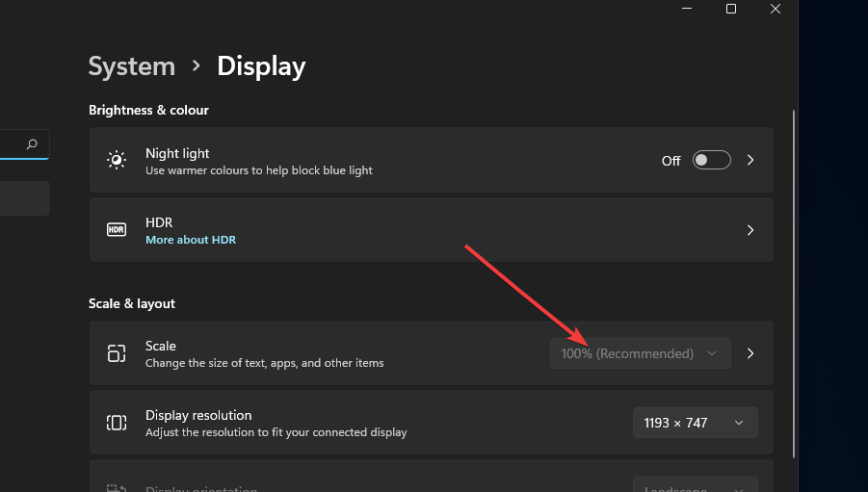The image size is (868, 492).
Task: Expand Night light settings with its chevron
Action: click(750, 161)
